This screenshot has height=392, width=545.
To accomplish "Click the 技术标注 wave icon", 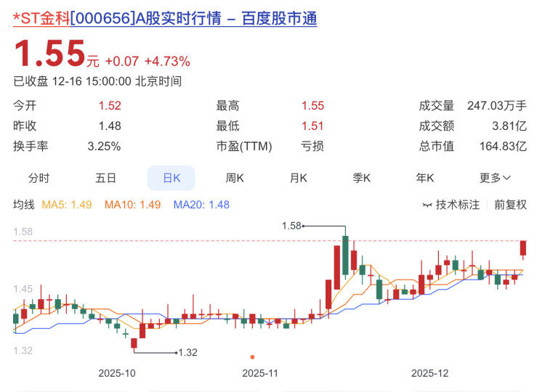I will tap(427, 205).
